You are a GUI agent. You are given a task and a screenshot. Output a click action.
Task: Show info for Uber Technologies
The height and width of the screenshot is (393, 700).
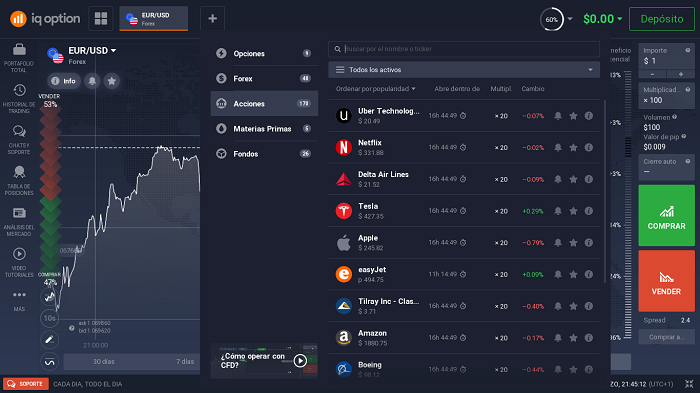(x=589, y=116)
